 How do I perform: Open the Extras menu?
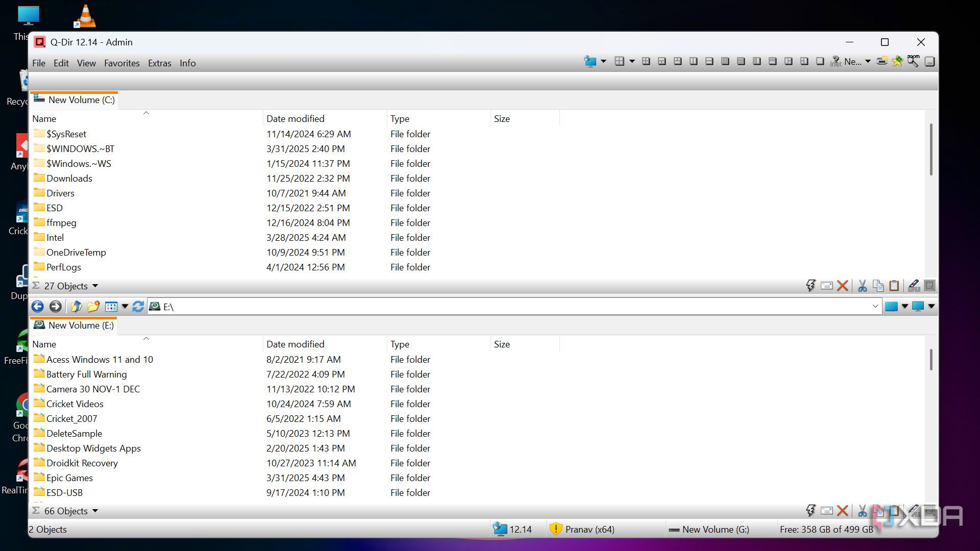pyautogui.click(x=160, y=63)
